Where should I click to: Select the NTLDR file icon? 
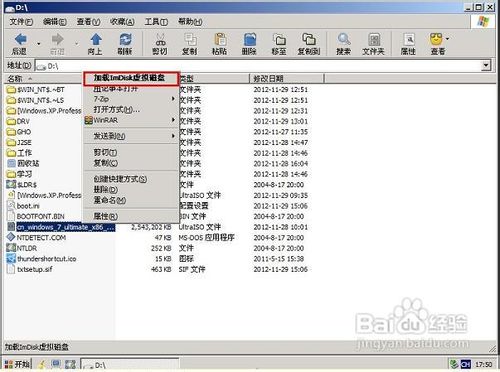(x=11, y=248)
